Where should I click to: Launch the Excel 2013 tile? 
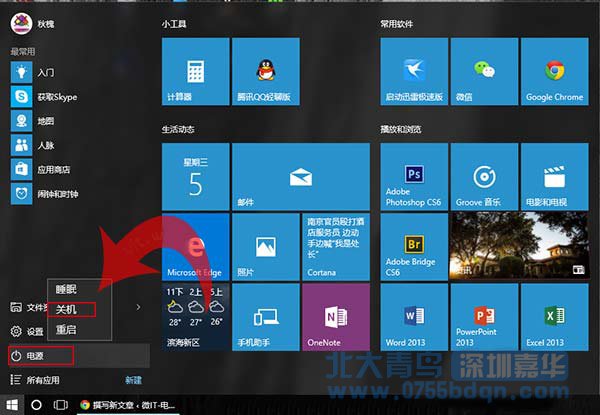555,317
